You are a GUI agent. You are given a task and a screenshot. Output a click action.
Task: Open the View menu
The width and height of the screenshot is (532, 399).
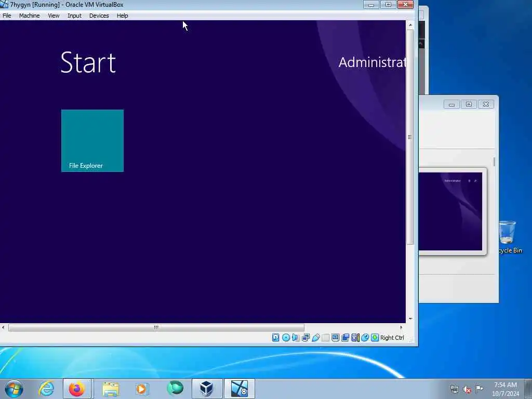[x=54, y=16]
